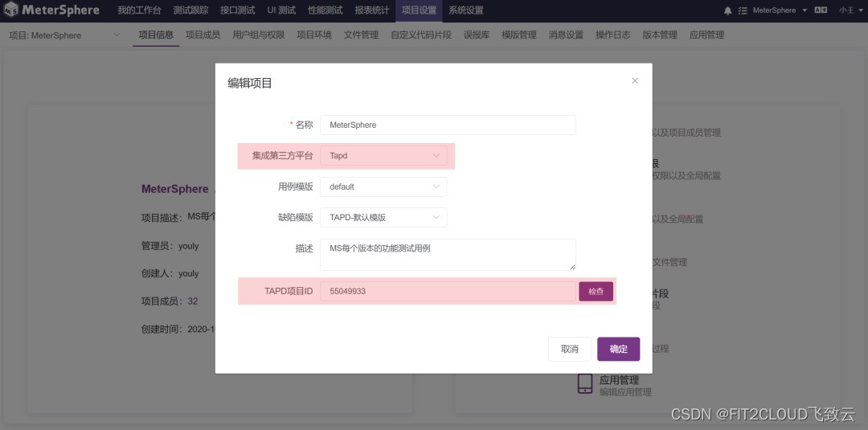Switch to 用户组与权限 tab
This screenshot has width=868, height=430.
click(x=259, y=35)
